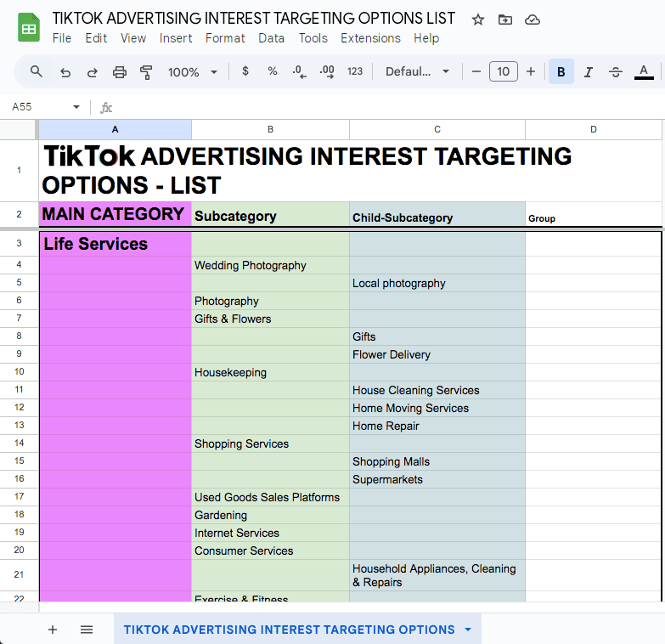Open the sheet tab options arrow
The width and height of the screenshot is (665, 644).
(468, 630)
